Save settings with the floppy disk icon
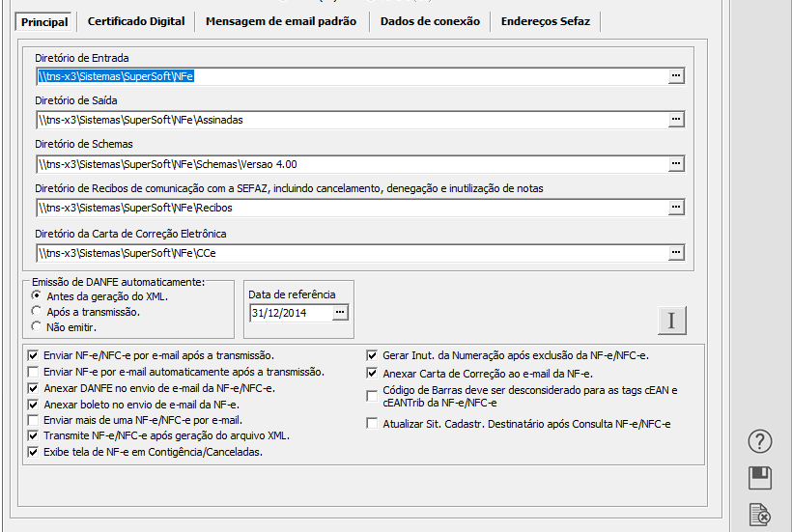Image resolution: width=792 pixels, height=532 pixels. 760,478
